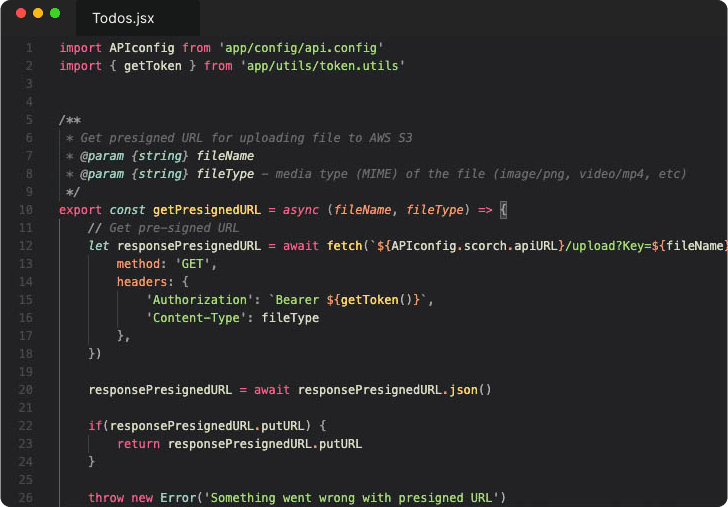Click the if keyword on line 22
This screenshot has width=728, height=507.
coord(95,426)
